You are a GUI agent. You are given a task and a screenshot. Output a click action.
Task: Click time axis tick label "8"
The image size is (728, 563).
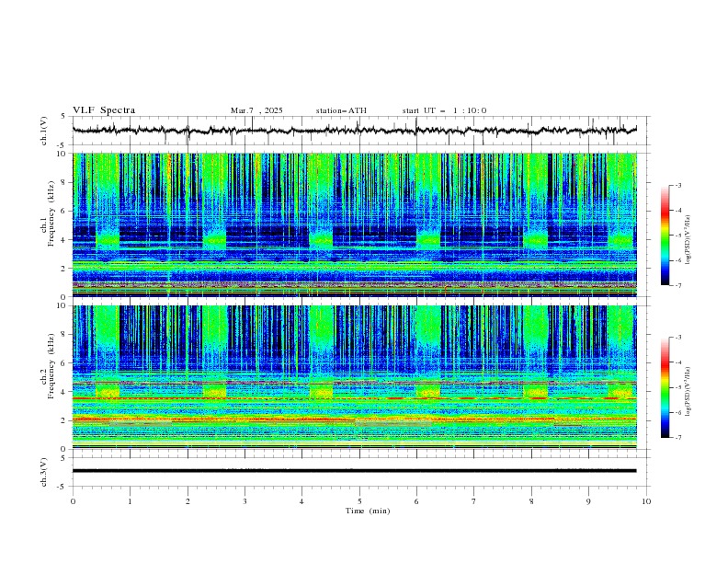click(x=531, y=501)
